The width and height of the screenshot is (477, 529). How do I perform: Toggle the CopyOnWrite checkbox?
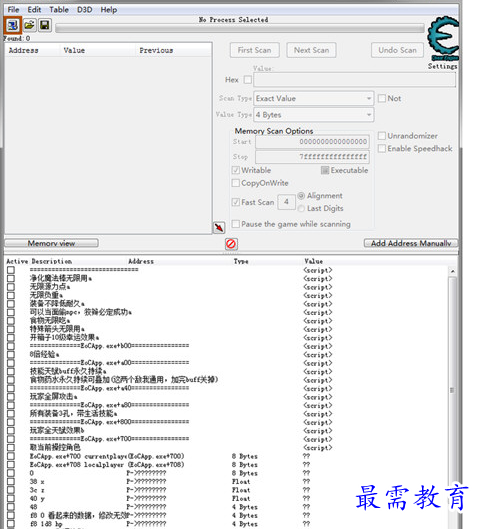[236, 183]
